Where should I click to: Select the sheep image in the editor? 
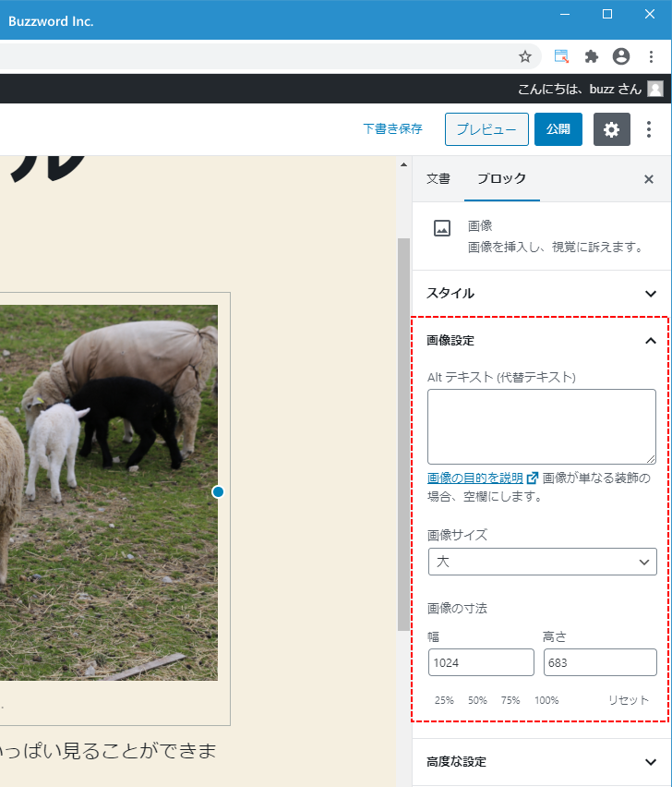[109, 493]
